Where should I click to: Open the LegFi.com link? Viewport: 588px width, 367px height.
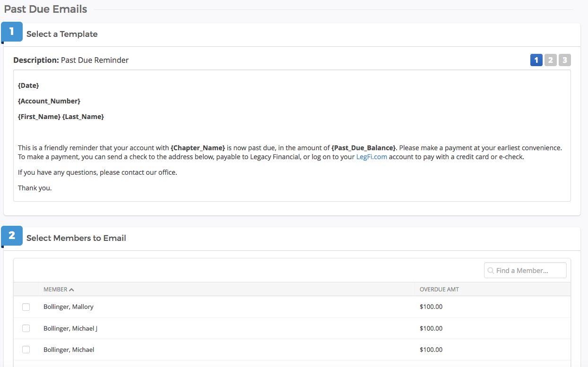tap(372, 156)
